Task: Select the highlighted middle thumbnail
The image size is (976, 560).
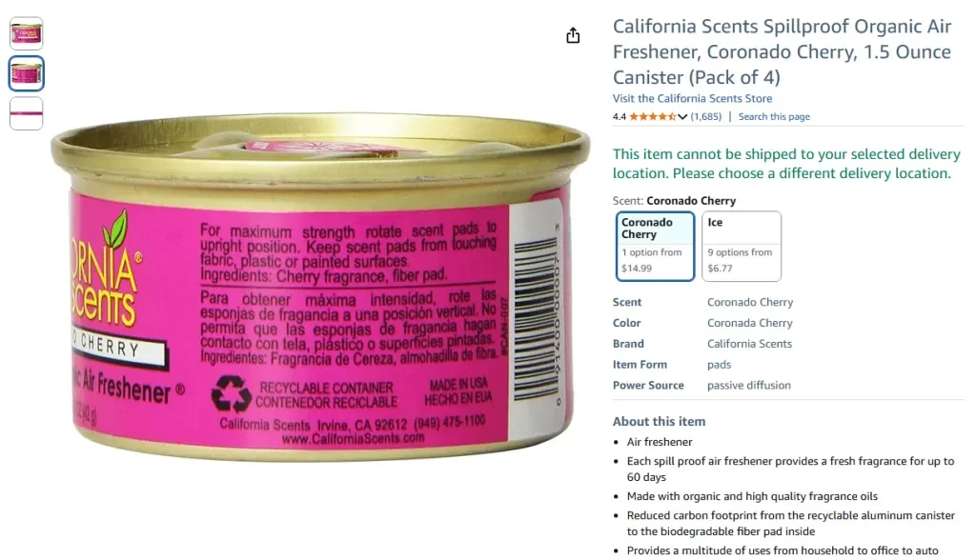Action: 26,72
